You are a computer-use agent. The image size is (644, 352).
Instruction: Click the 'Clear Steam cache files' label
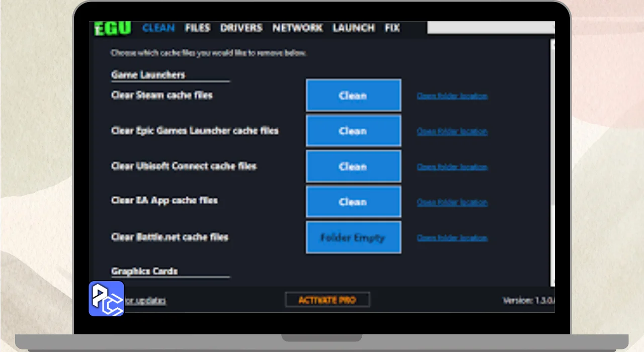click(x=162, y=95)
